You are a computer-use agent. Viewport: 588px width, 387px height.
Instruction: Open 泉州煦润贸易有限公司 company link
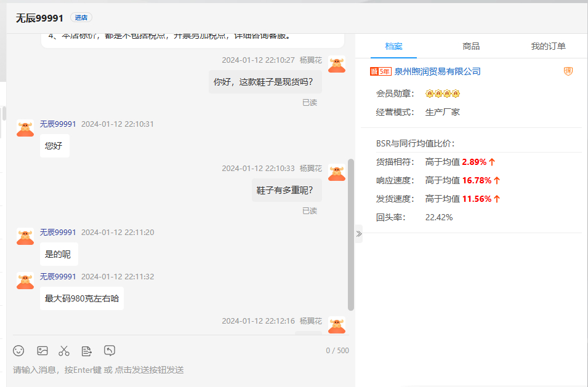point(438,71)
